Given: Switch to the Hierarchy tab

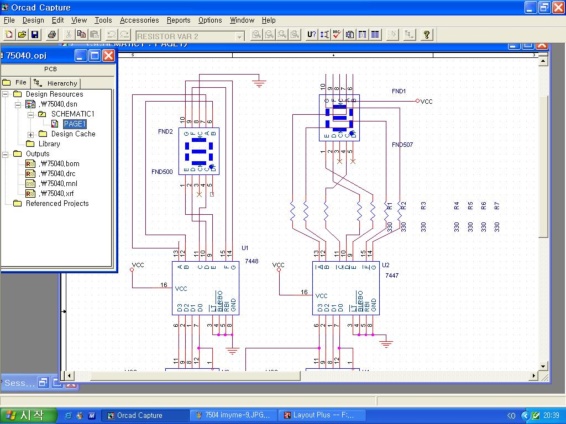Looking at the screenshot, I should (x=56, y=83).
